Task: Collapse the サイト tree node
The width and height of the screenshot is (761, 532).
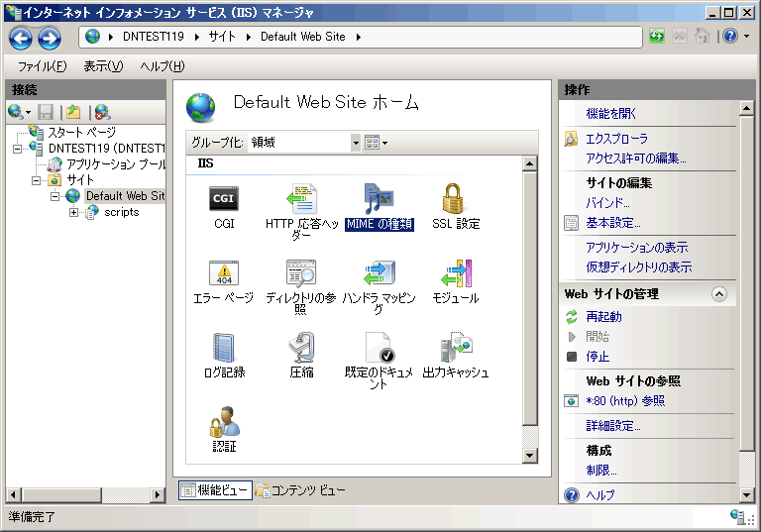Action: click(36, 180)
